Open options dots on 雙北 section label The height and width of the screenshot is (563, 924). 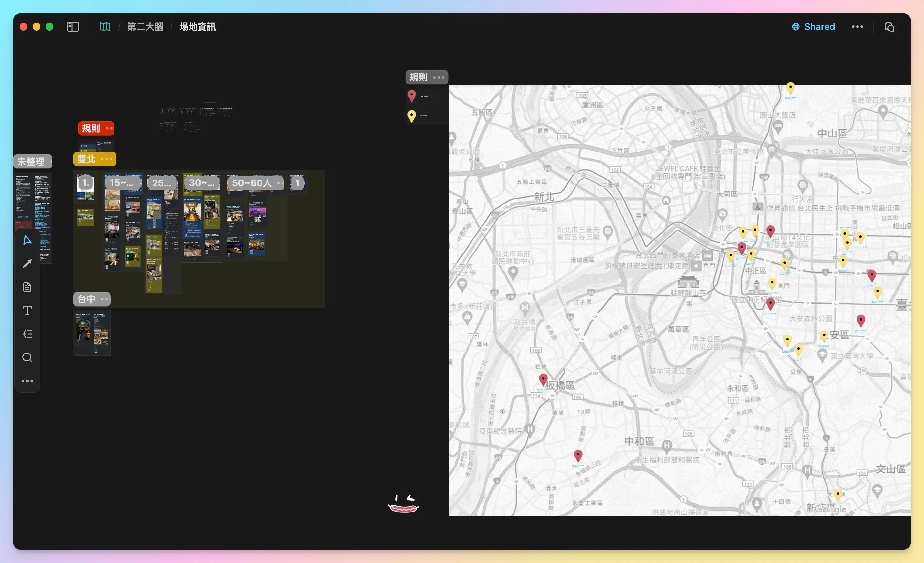[x=107, y=159]
